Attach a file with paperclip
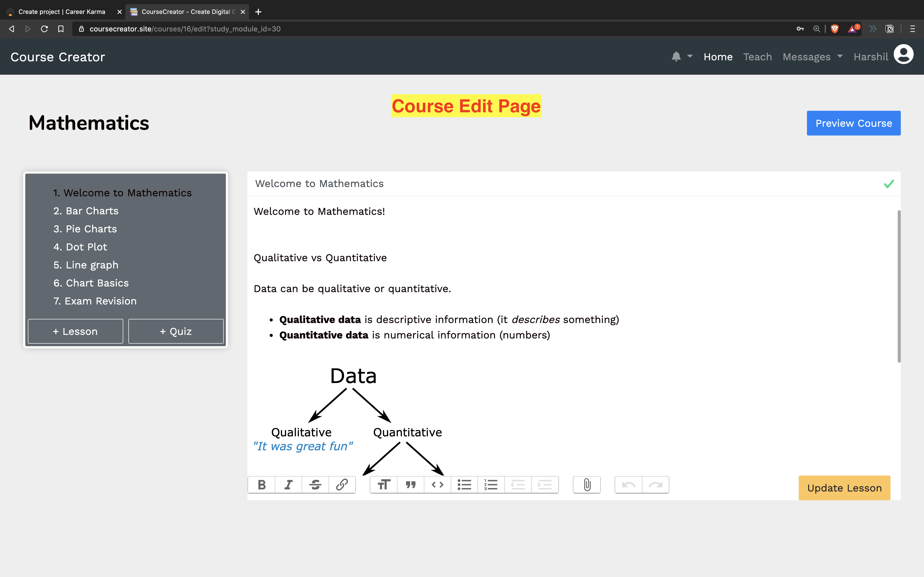This screenshot has height=577, width=924. tap(587, 485)
